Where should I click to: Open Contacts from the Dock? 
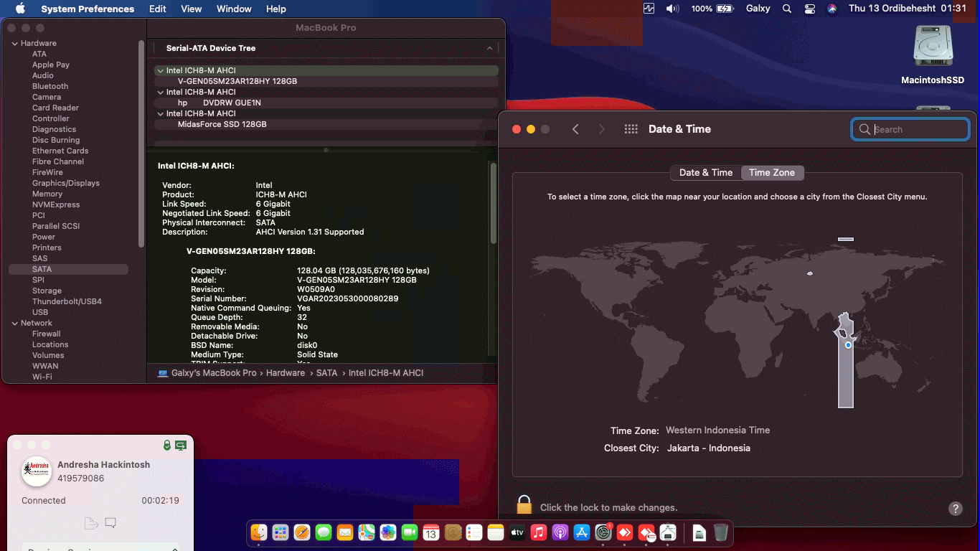pyautogui.click(x=453, y=532)
